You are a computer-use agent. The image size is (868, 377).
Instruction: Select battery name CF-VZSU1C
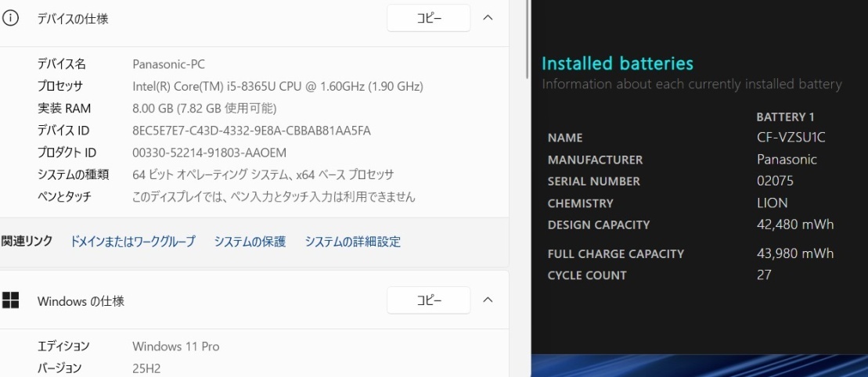pyautogui.click(x=791, y=138)
